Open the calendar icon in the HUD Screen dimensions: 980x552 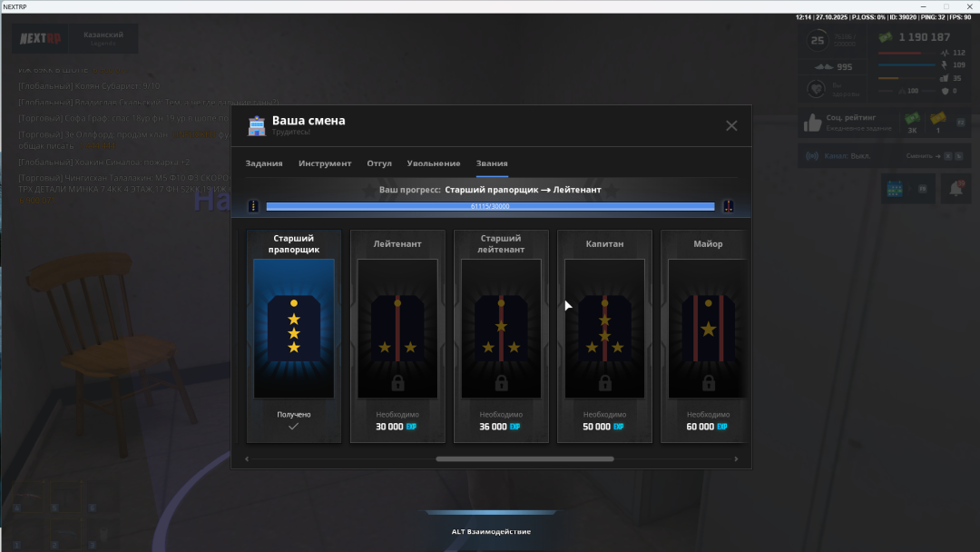[893, 189]
